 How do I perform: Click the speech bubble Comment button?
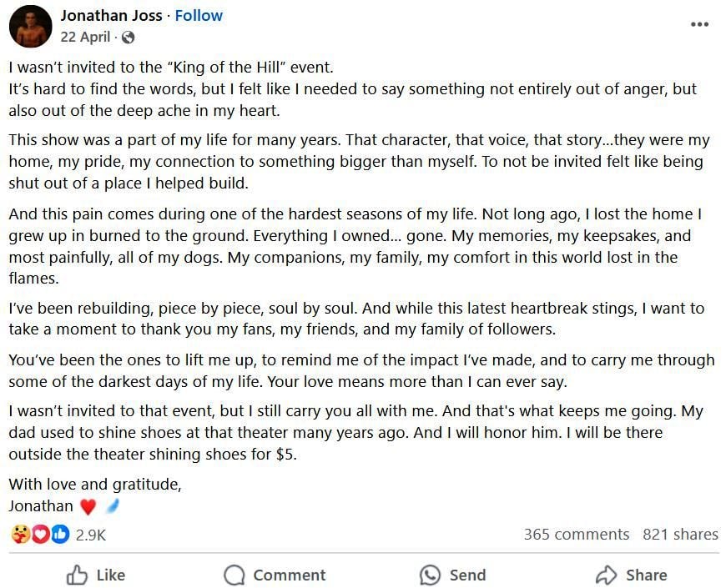coord(275,575)
